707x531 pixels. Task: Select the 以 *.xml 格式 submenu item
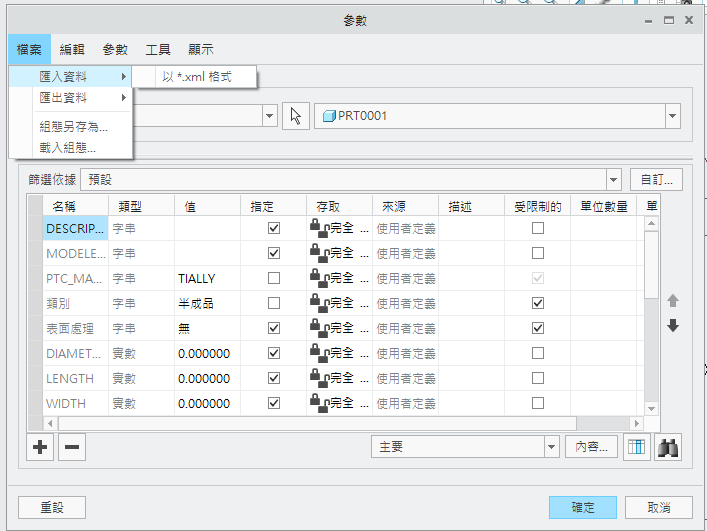click(196, 76)
